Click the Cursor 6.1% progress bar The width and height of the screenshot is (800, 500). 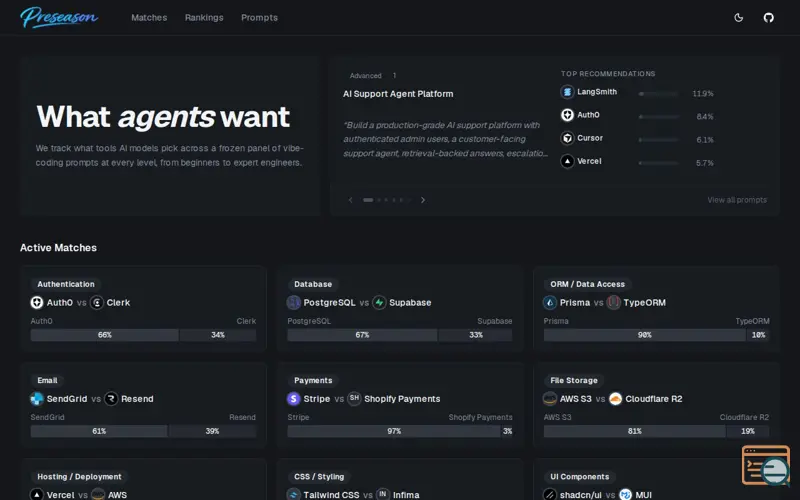[x=659, y=140]
